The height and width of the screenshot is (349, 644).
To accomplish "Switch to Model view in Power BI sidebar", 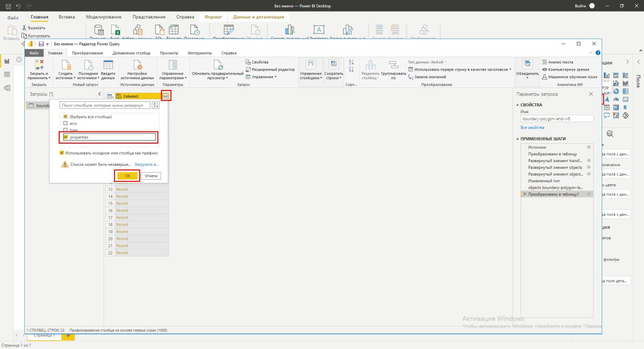I will click(7, 88).
